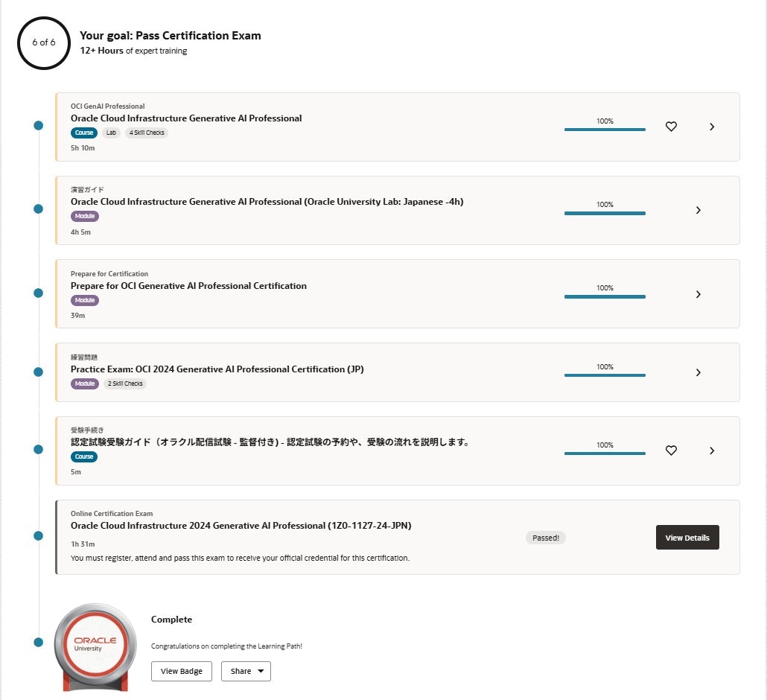The width and height of the screenshot is (767, 700).
Task: Click timeline dot for OCI GenAI Professional course
Action: [38, 126]
